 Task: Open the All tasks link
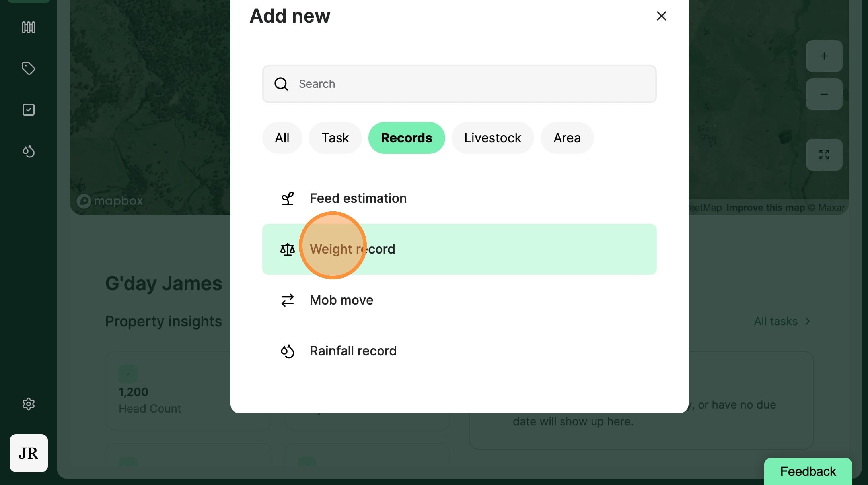pos(781,321)
